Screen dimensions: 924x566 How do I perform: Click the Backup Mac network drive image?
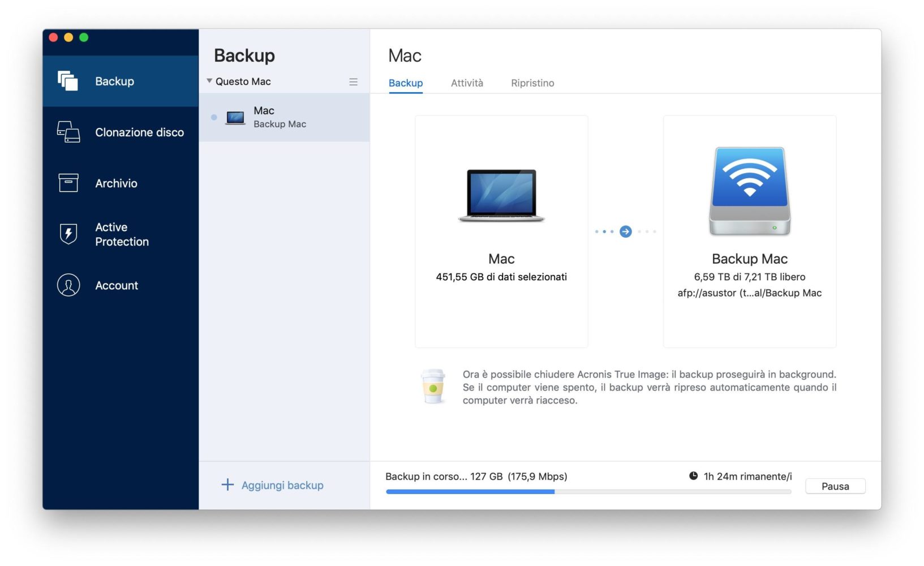[750, 191]
